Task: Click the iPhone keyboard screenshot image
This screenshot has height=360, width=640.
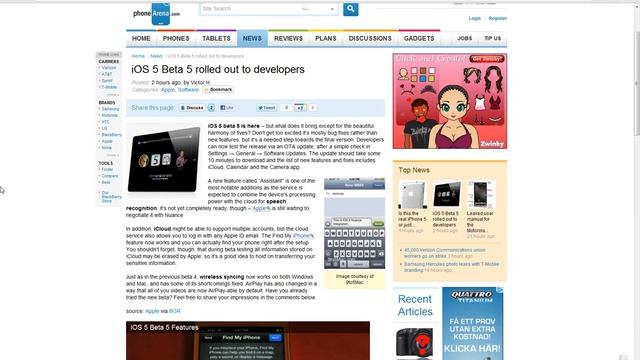Action: (354, 224)
